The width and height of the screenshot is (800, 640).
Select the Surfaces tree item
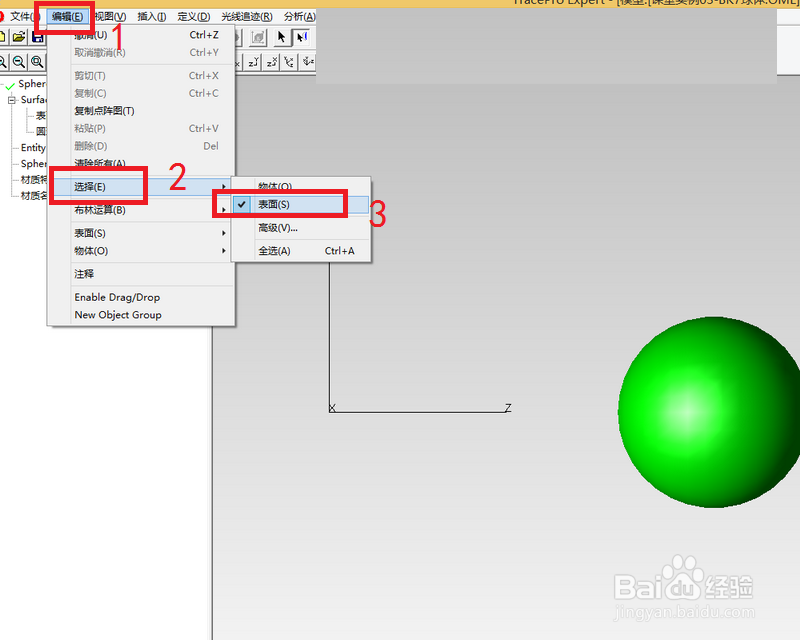33,100
